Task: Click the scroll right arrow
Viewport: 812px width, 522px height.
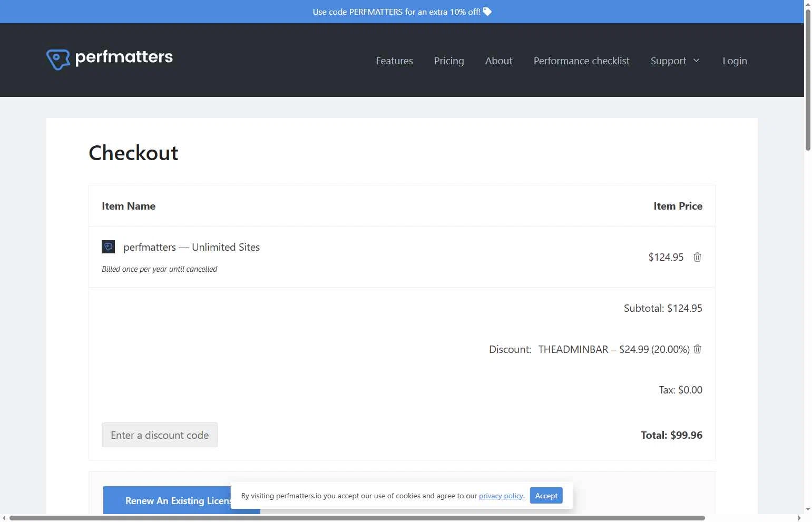Action: (799, 518)
